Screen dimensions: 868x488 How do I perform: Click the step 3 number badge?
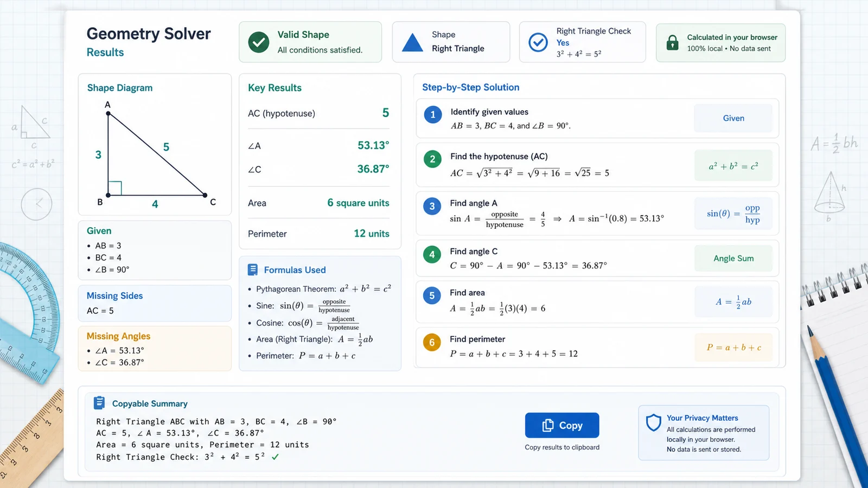pyautogui.click(x=432, y=206)
